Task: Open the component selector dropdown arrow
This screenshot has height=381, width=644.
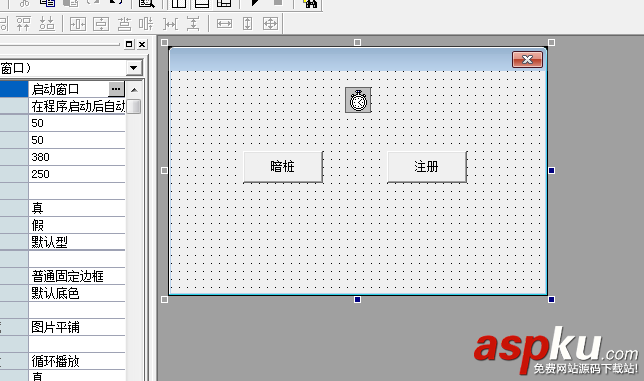Action: pyautogui.click(x=133, y=68)
